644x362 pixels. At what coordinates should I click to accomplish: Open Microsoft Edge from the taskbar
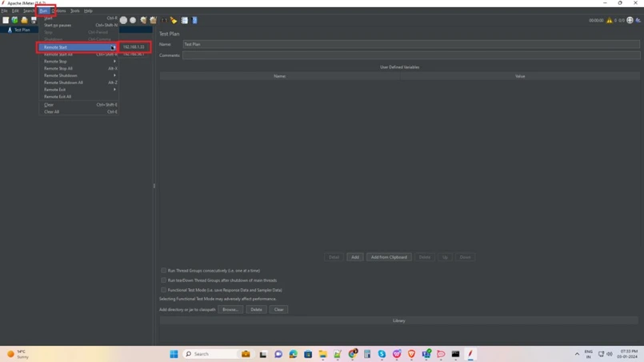pos(293,354)
